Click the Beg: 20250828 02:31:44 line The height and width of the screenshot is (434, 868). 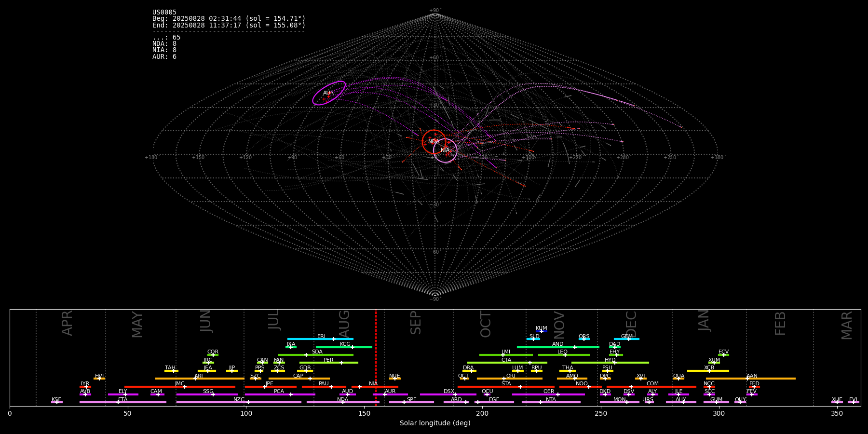tap(229, 19)
